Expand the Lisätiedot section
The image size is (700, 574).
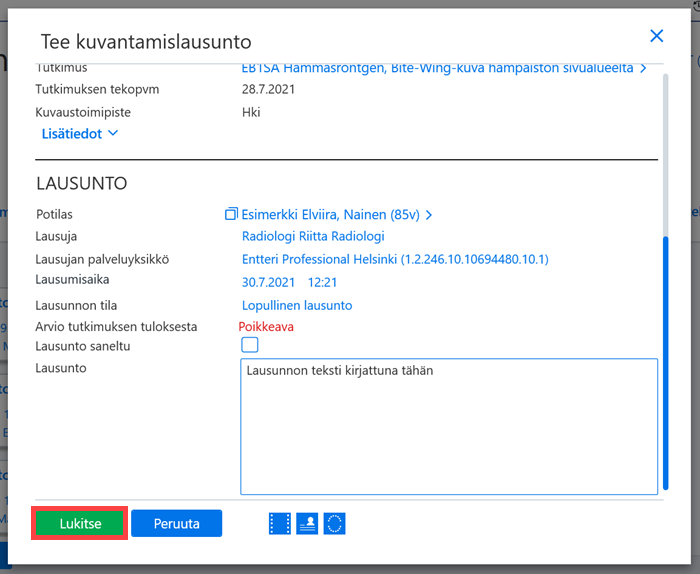tap(79, 133)
